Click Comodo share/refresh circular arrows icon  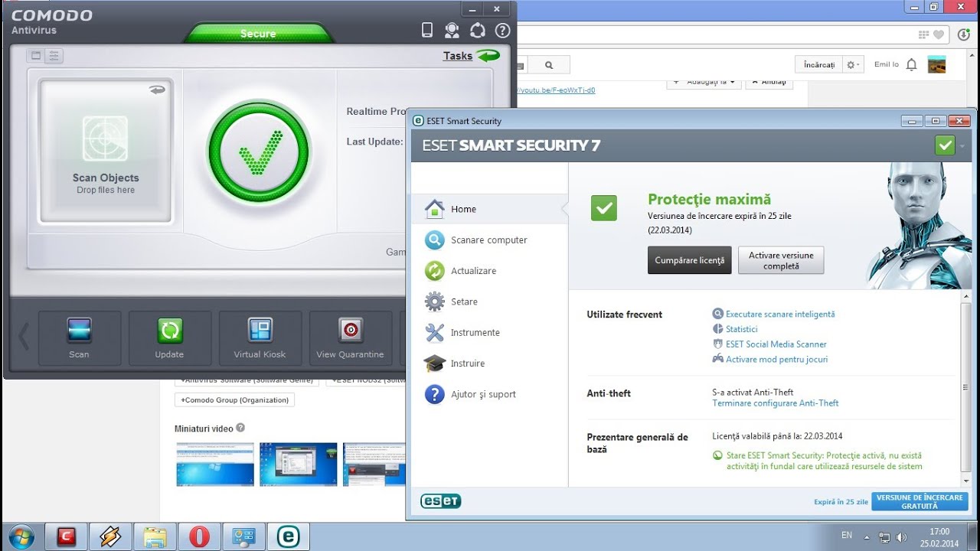point(477,31)
